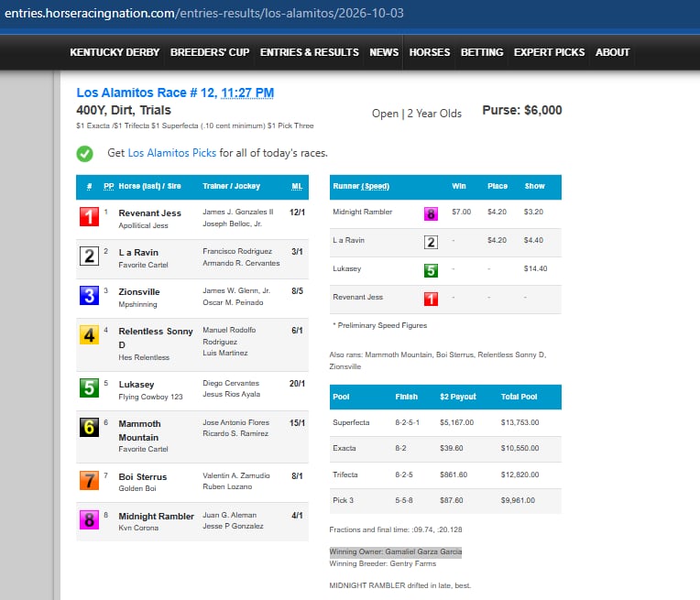The height and width of the screenshot is (600, 700).
Task: Click the red 1 icon in results table
Action: [431, 300]
